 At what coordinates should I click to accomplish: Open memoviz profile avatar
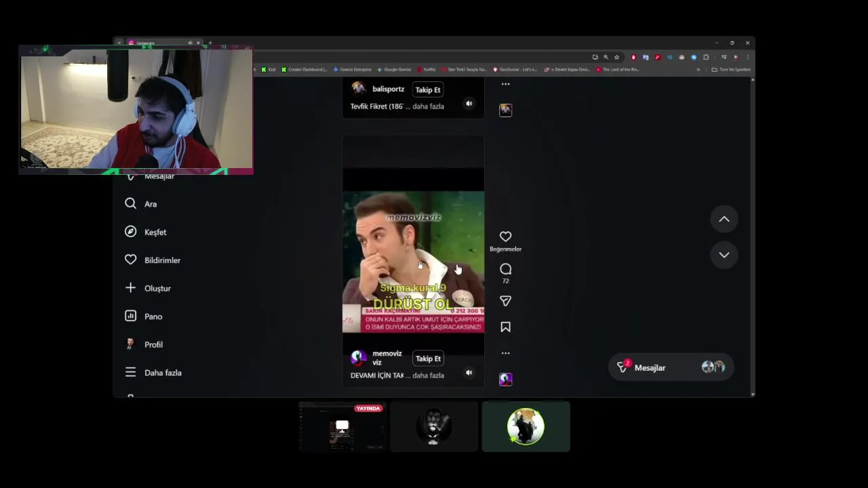pyautogui.click(x=359, y=358)
